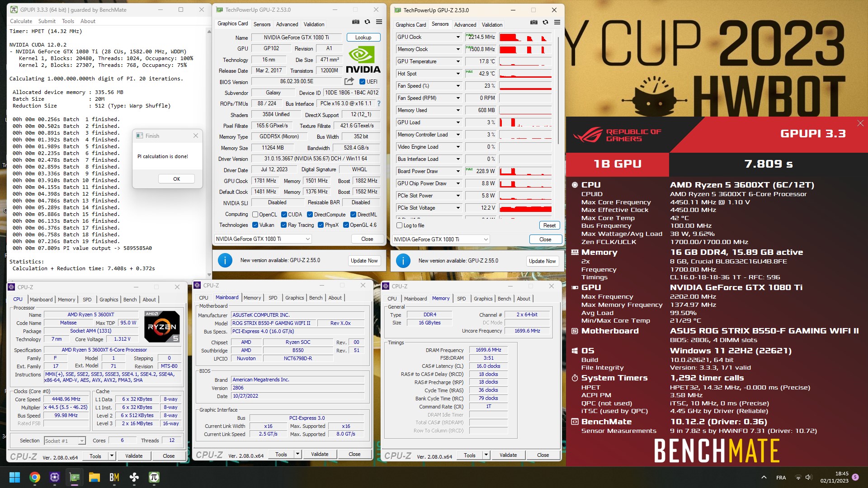Open File Explorer from the taskbar

coord(94,477)
